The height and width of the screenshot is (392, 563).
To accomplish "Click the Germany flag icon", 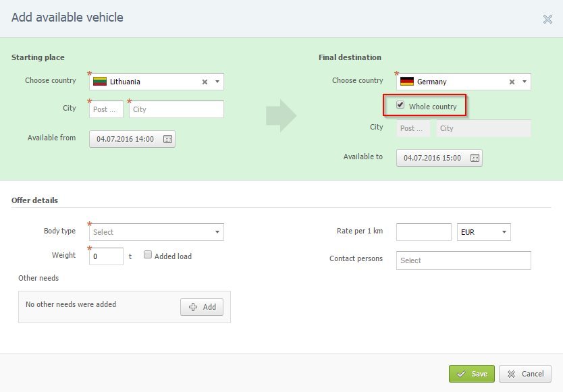I will 407,82.
